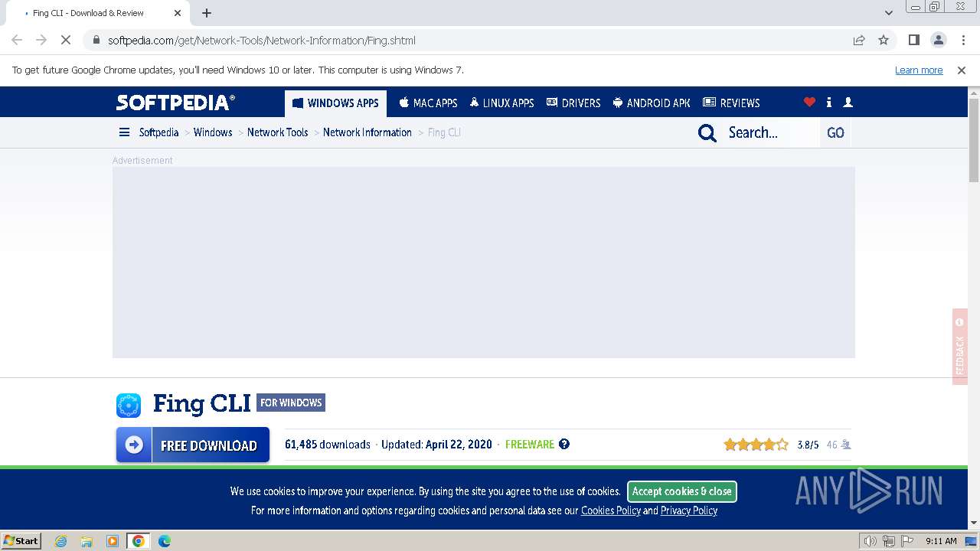Click the Action Center flag icon
Screen dimensions: 980x551
click(x=909, y=541)
